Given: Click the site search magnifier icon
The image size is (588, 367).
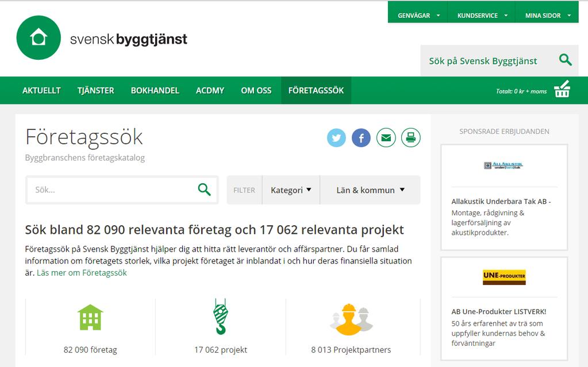Looking at the screenshot, I should tap(565, 60).
